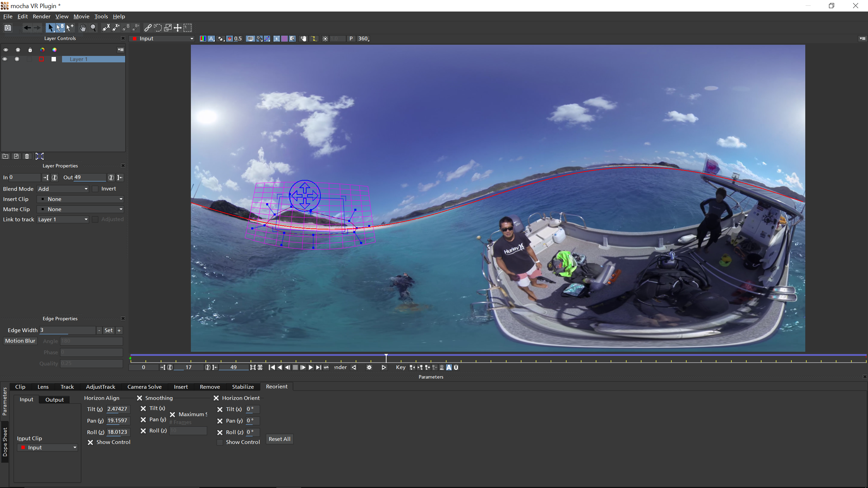Select the Reorient tab

277,386
